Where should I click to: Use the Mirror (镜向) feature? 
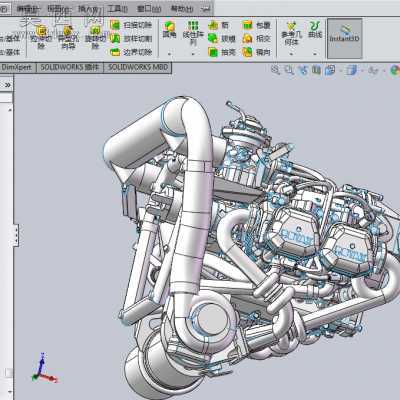[x=256, y=52]
